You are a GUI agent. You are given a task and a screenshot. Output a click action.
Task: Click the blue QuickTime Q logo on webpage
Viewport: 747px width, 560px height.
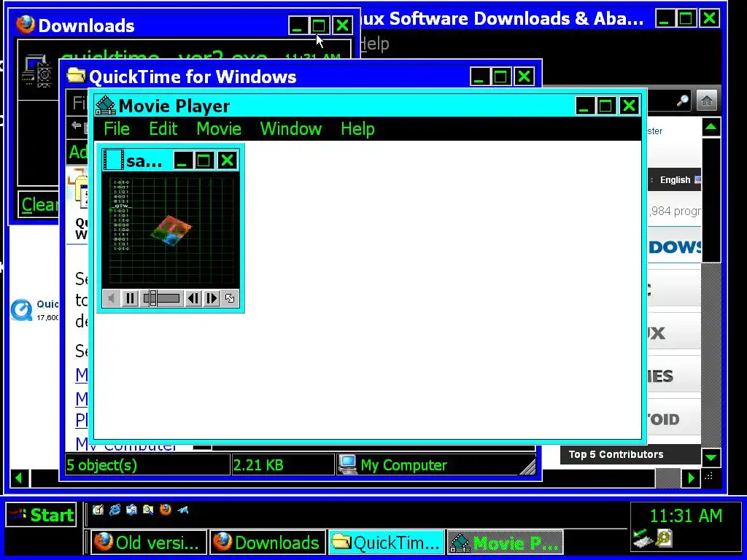pyautogui.click(x=21, y=310)
